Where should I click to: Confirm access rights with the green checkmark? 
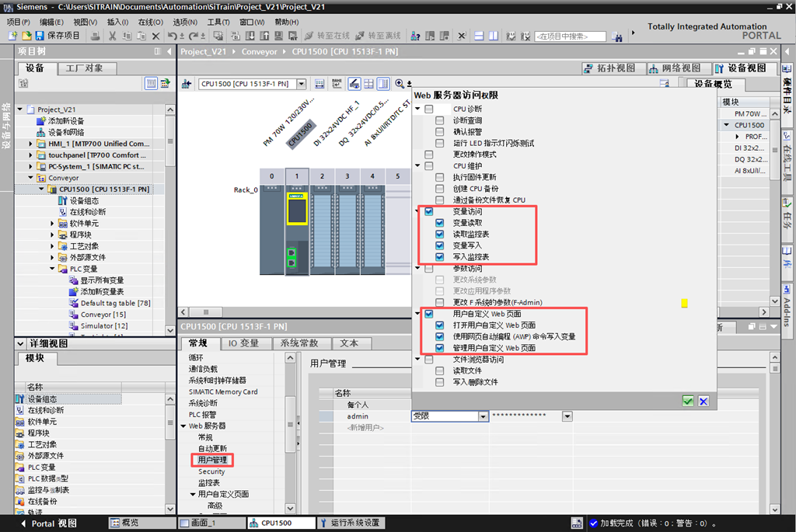click(687, 401)
